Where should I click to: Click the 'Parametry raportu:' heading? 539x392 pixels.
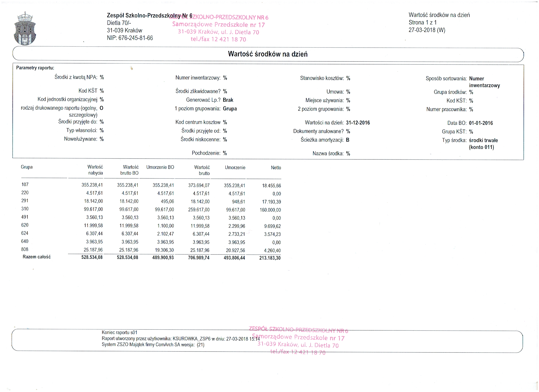point(35,68)
